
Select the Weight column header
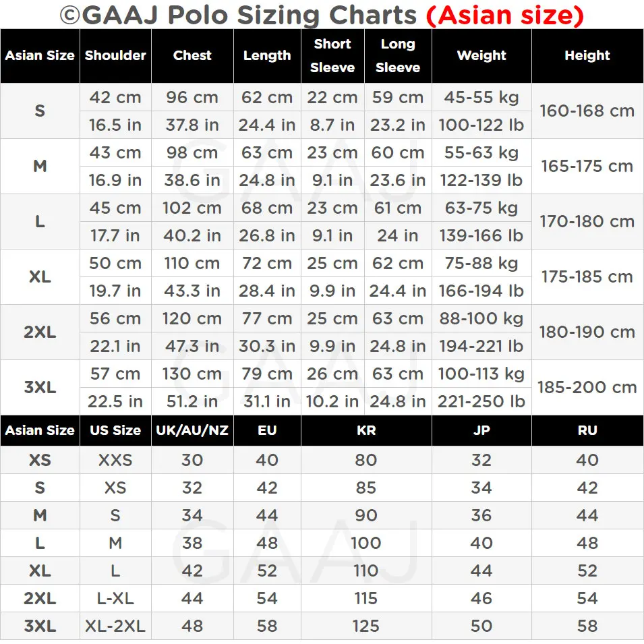point(481,56)
